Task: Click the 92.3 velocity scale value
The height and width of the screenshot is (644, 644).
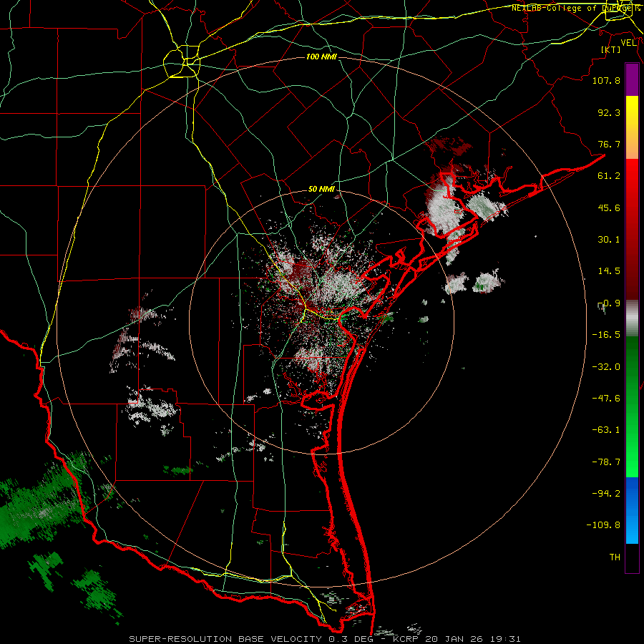Action: [609, 112]
